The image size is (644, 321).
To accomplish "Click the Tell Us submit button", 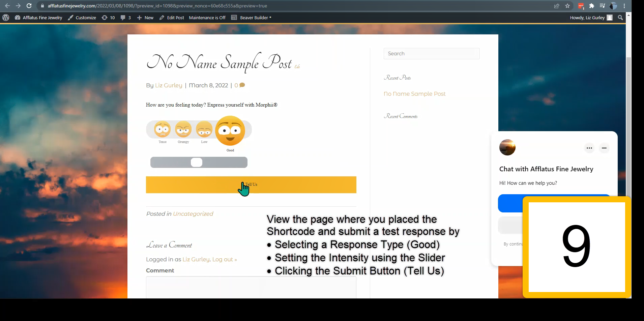I will coord(251,185).
